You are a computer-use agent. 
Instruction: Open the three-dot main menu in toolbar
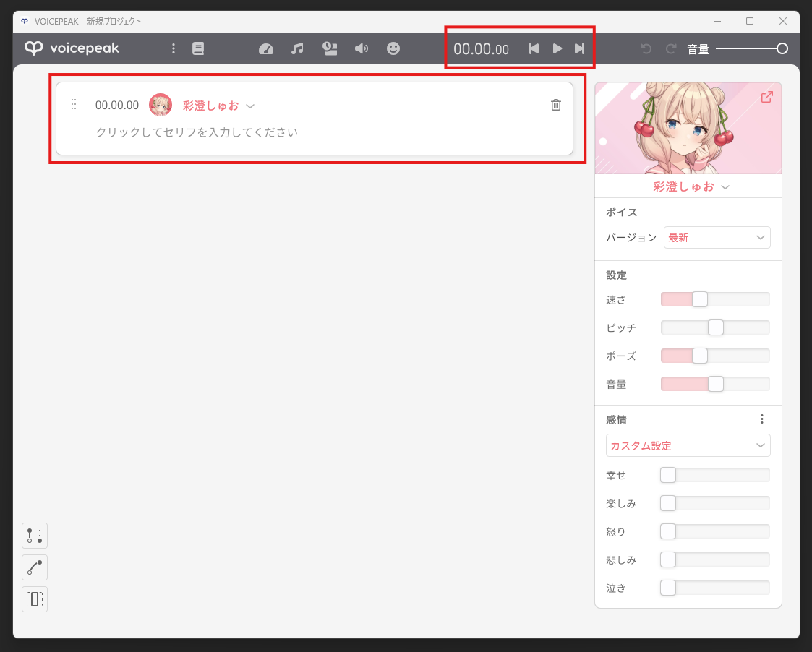pos(174,48)
